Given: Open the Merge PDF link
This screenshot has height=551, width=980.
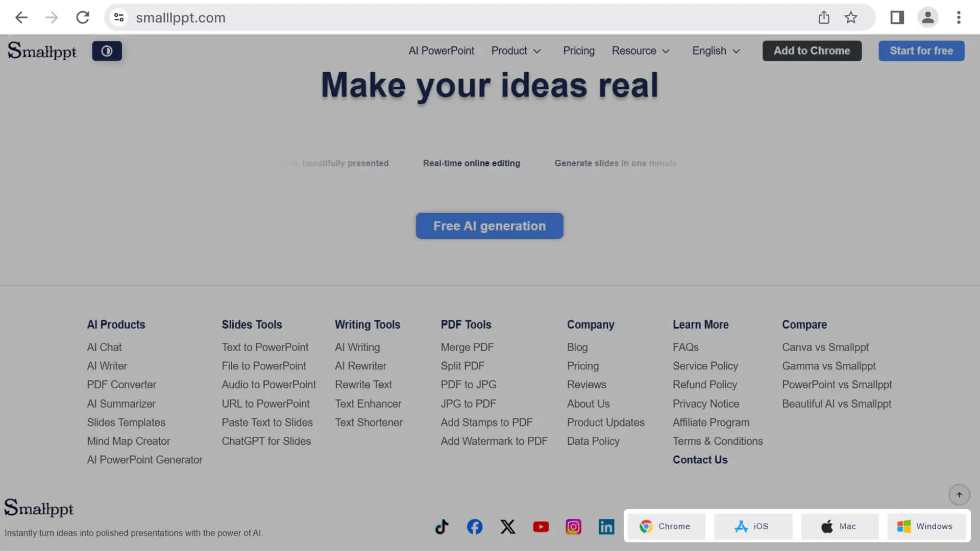Looking at the screenshot, I should tap(467, 347).
